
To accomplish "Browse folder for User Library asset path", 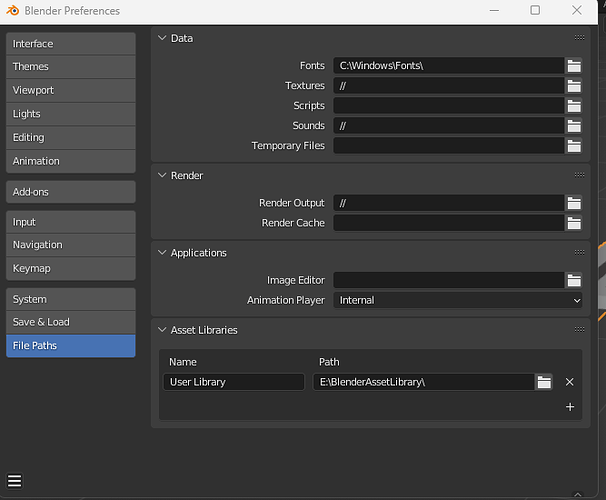I will click(544, 382).
